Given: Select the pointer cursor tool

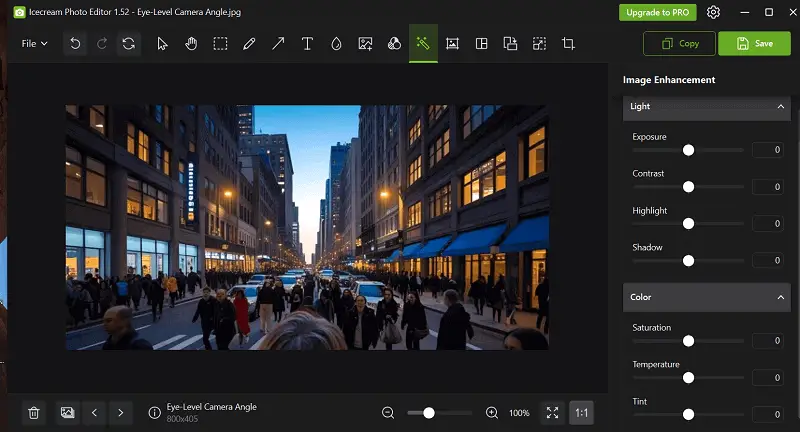Looking at the screenshot, I should pos(162,44).
